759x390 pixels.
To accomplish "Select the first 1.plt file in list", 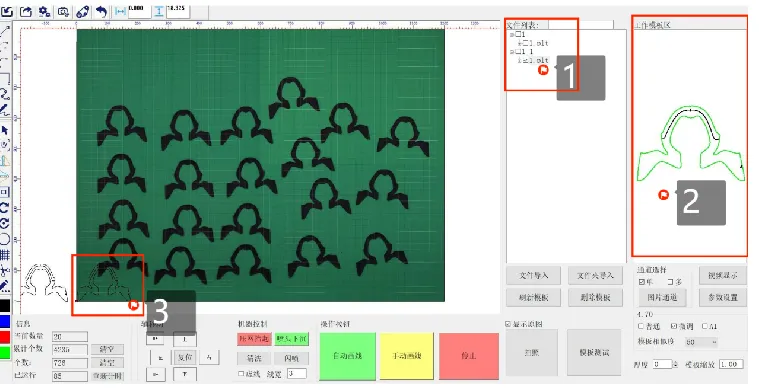I will coord(537,43).
